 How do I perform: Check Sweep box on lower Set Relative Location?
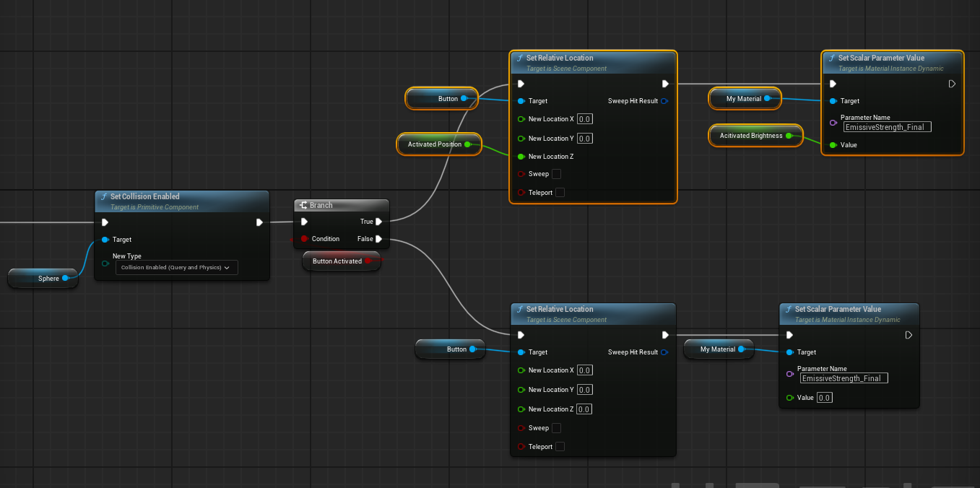coord(557,428)
